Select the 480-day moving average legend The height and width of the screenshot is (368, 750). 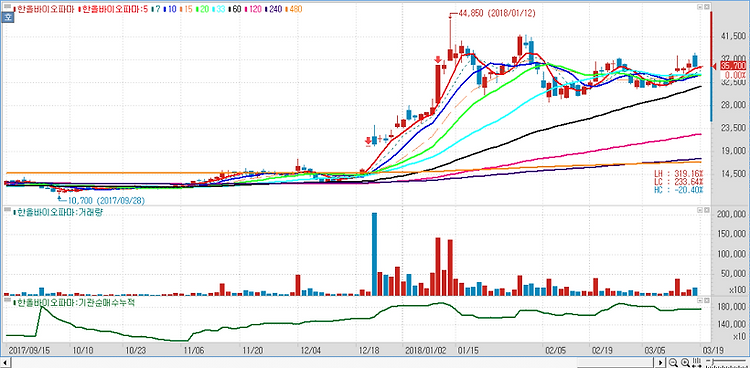coord(293,9)
